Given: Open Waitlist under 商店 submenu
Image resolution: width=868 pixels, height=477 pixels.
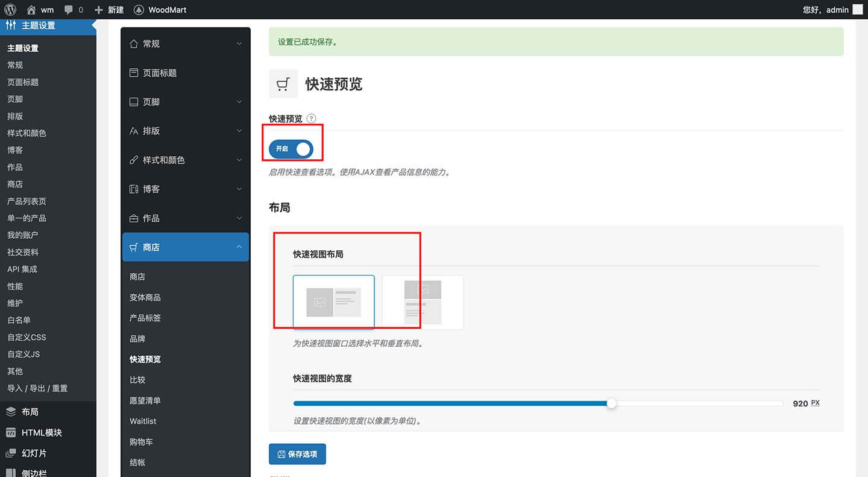Looking at the screenshot, I should coord(143,421).
